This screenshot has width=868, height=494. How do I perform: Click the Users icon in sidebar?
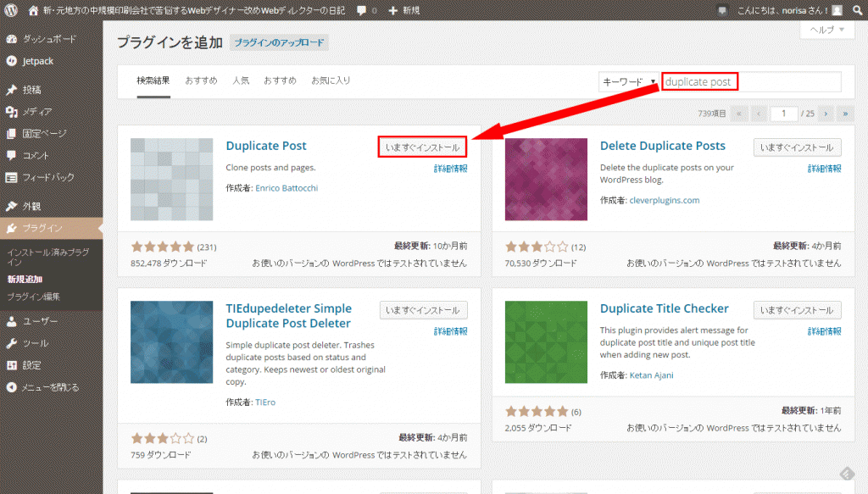pos(12,322)
